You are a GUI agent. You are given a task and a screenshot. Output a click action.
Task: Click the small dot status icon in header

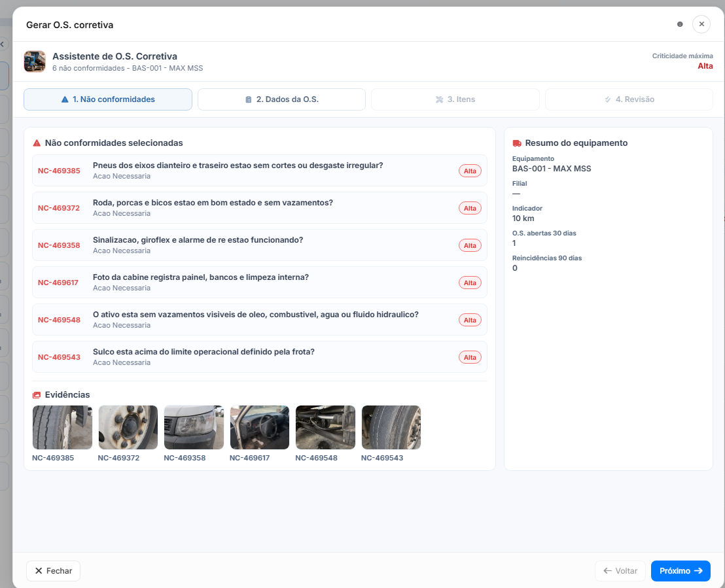680,24
